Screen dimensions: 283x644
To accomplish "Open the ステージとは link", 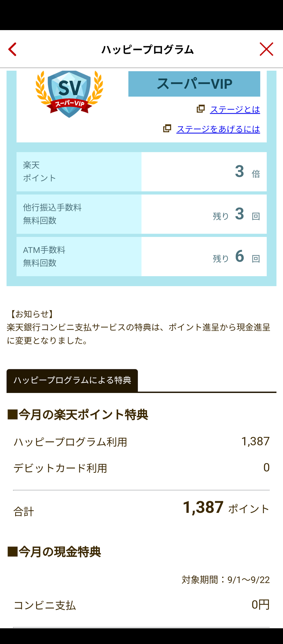I will point(235,109).
